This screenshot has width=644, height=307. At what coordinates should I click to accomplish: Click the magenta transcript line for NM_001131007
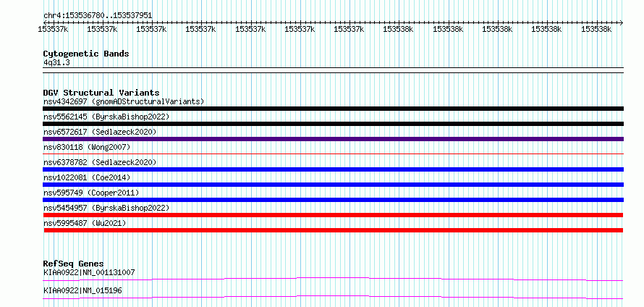pyautogui.click(x=333, y=279)
